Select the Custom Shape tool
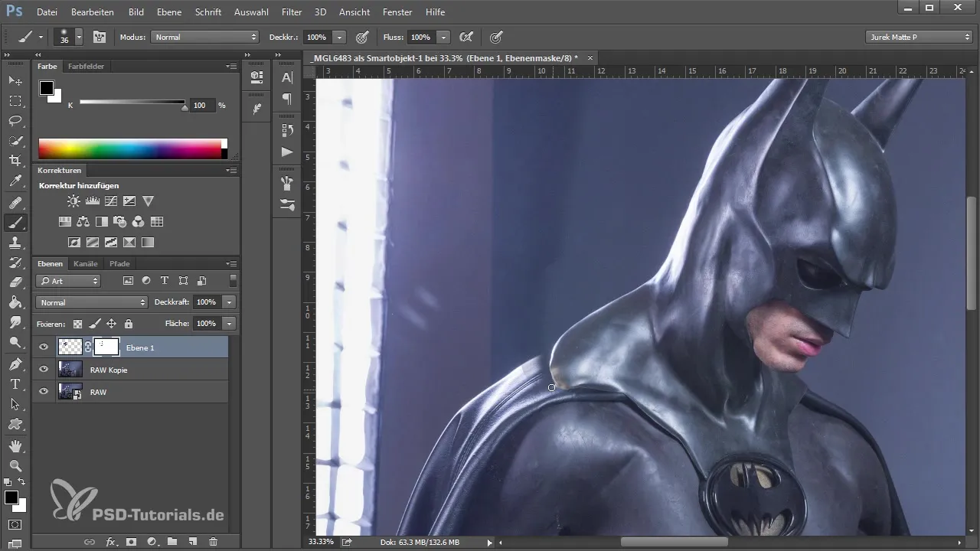This screenshot has width=980, height=551. coord(15,423)
